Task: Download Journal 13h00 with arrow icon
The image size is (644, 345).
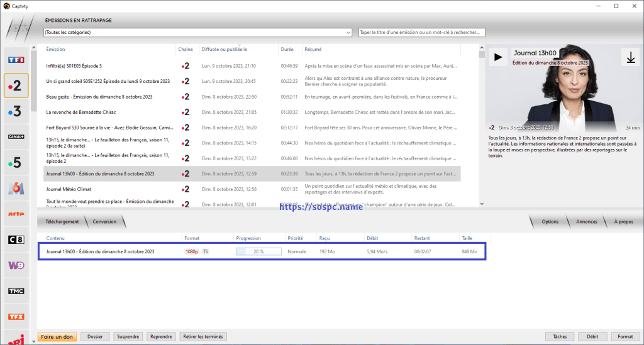Action: tap(631, 57)
